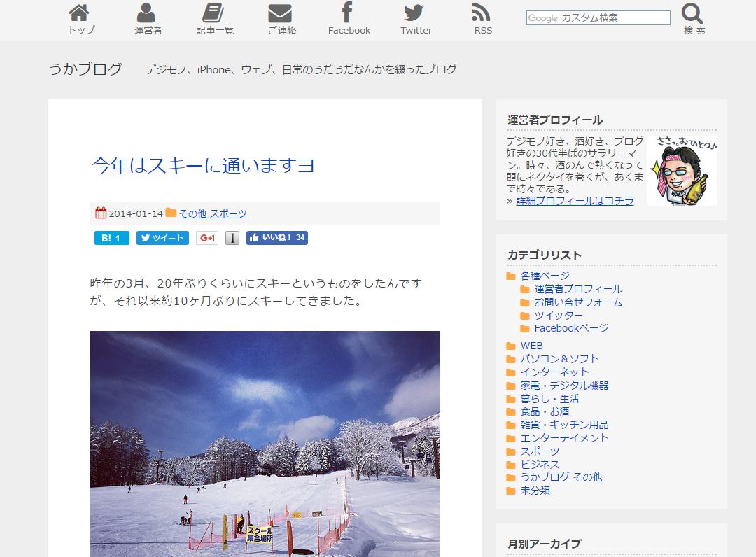
Task: Click the ご連絡 envelope icon
Action: (x=281, y=14)
